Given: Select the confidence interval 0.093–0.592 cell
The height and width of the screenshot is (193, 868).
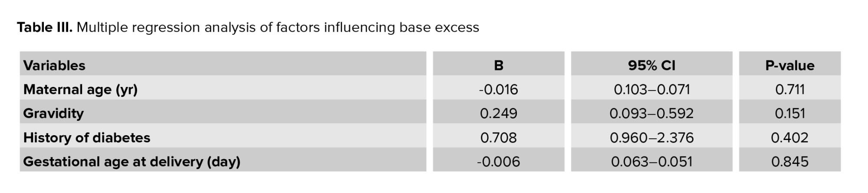Looking at the screenshot, I should coord(651,113).
